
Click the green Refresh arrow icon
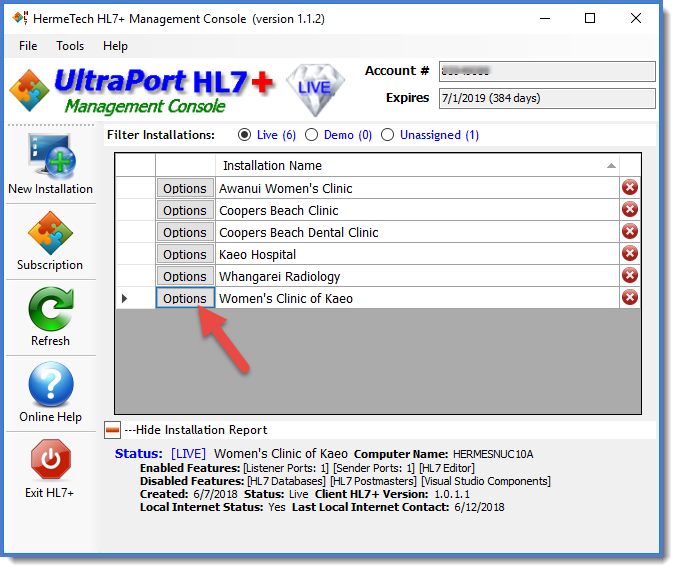coord(51,309)
